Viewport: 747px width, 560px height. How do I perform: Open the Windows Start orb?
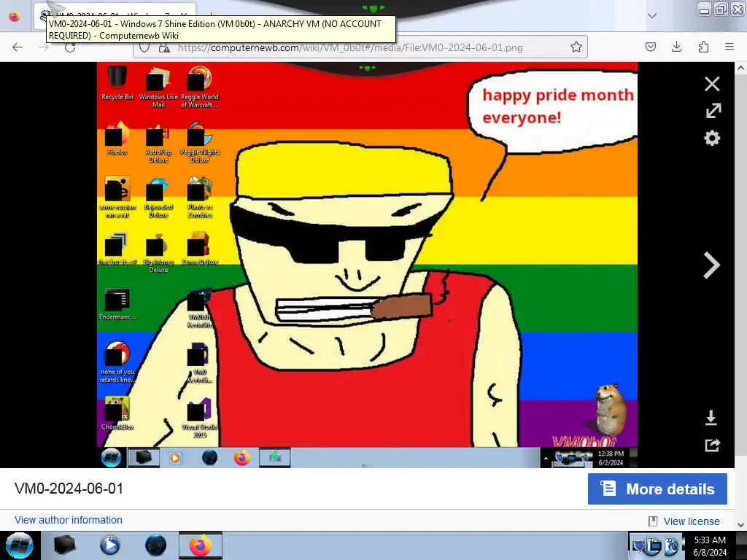[x=20, y=545]
